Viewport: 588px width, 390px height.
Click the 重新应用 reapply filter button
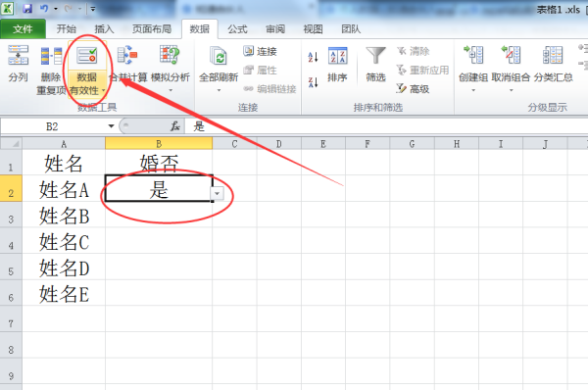click(422, 70)
